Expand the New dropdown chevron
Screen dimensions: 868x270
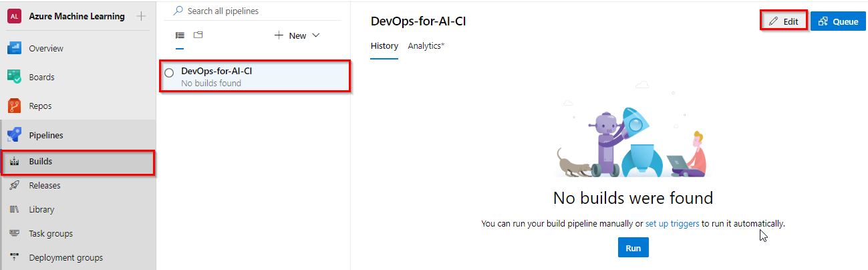(x=316, y=35)
